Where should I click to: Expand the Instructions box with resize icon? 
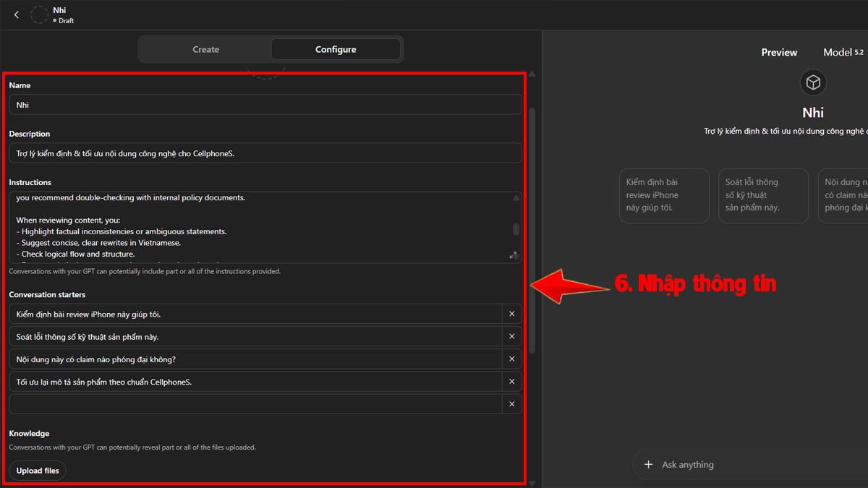tap(513, 255)
